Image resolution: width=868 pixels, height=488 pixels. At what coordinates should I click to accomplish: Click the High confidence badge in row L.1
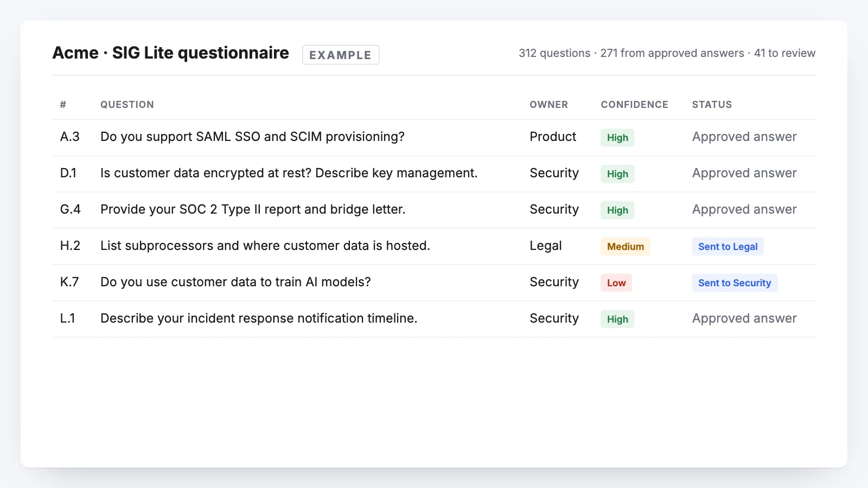(617, 319)
